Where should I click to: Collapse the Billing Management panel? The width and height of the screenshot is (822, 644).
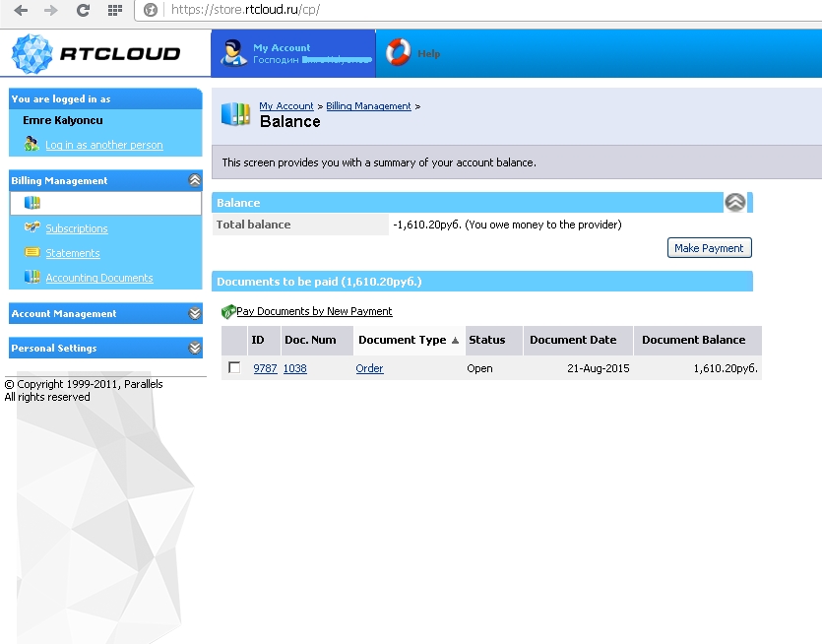(x=195, y=180)
